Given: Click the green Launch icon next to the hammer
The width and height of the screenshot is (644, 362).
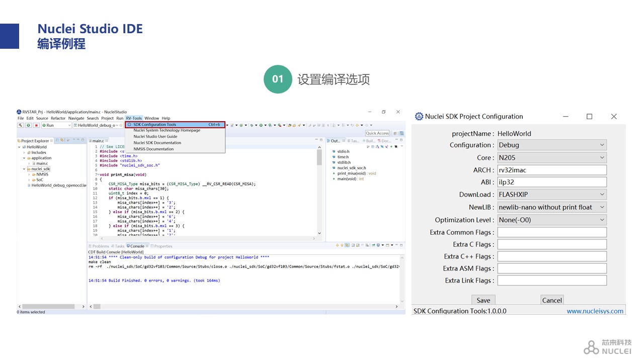Looking at the screenshot, I should (28, 125).
